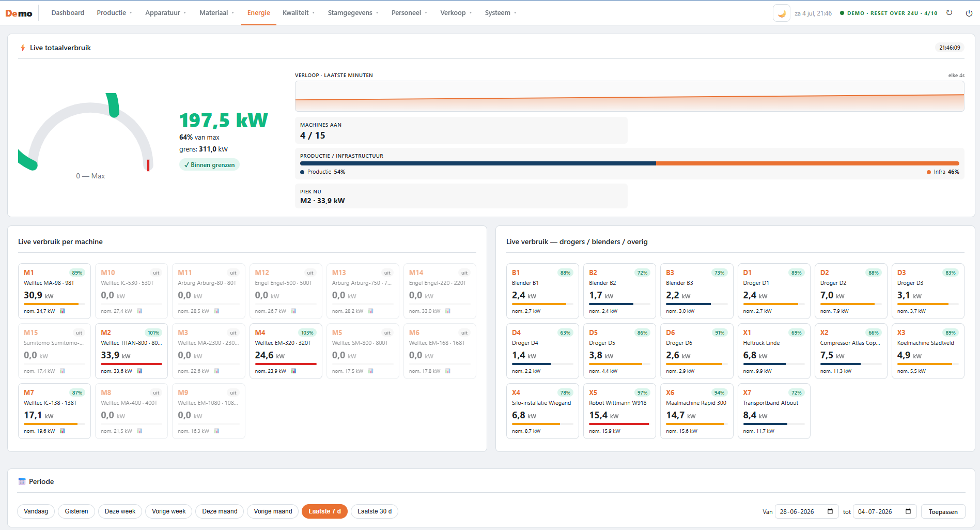The height and width of the screenshot is (530, 980).
Task: Open the chart icon on M1 card
Action: pos(63,311)
